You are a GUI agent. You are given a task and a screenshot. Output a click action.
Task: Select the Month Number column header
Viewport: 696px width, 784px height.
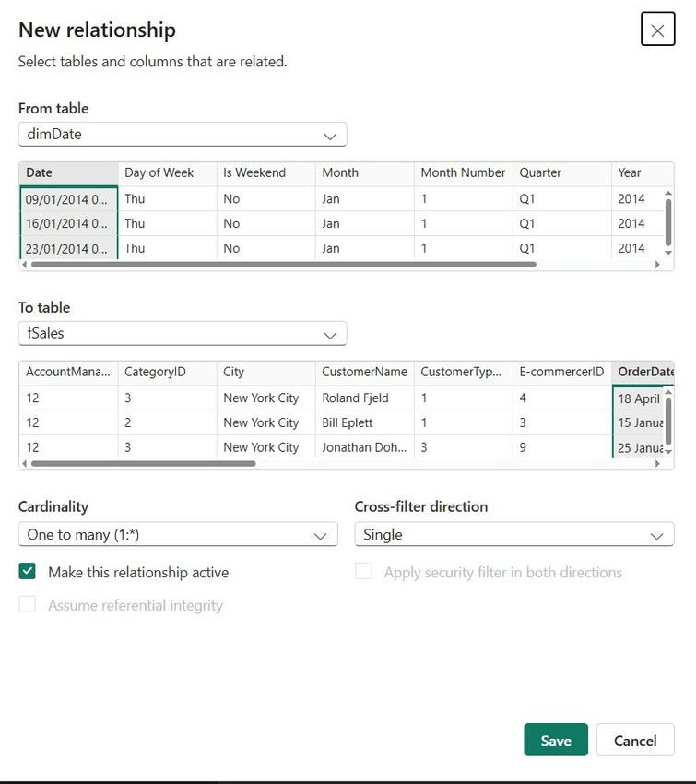point(463,172)
